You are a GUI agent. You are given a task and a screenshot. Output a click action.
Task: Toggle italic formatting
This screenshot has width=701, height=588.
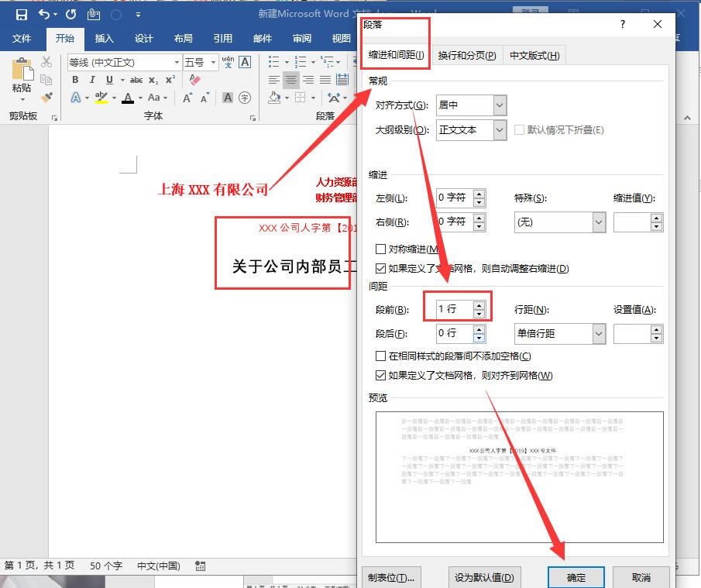point(92,80)
